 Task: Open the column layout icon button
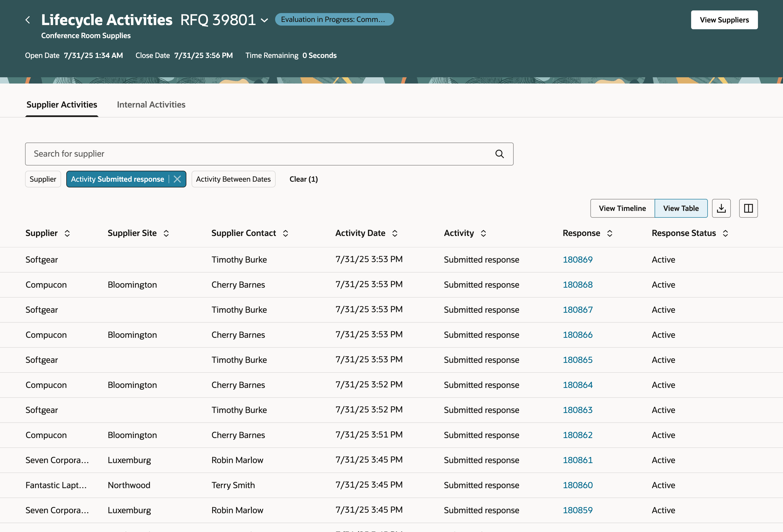click(748, 208)
